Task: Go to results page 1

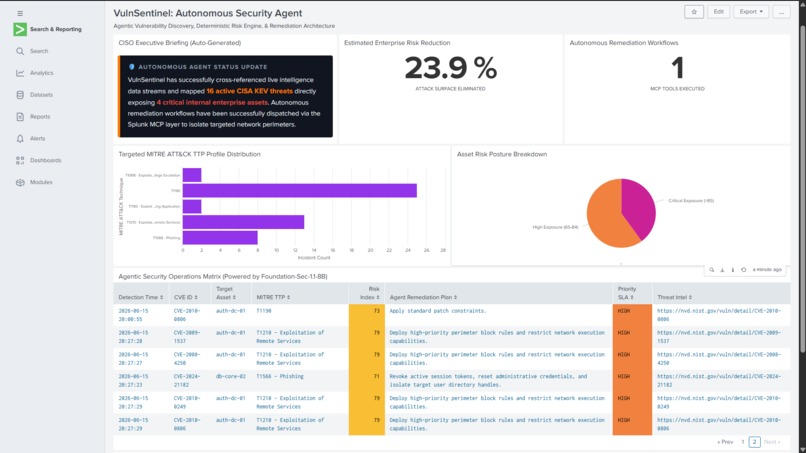Action: point(742,442)
